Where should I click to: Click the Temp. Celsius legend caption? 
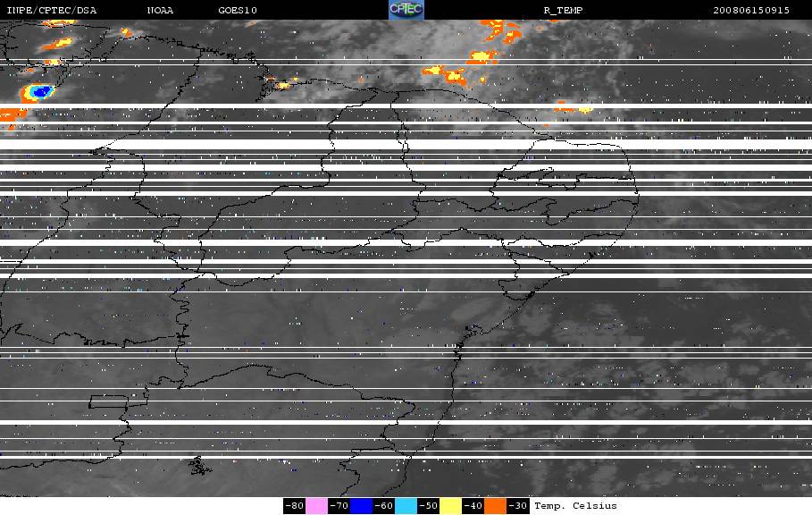[x=575, y=506]
